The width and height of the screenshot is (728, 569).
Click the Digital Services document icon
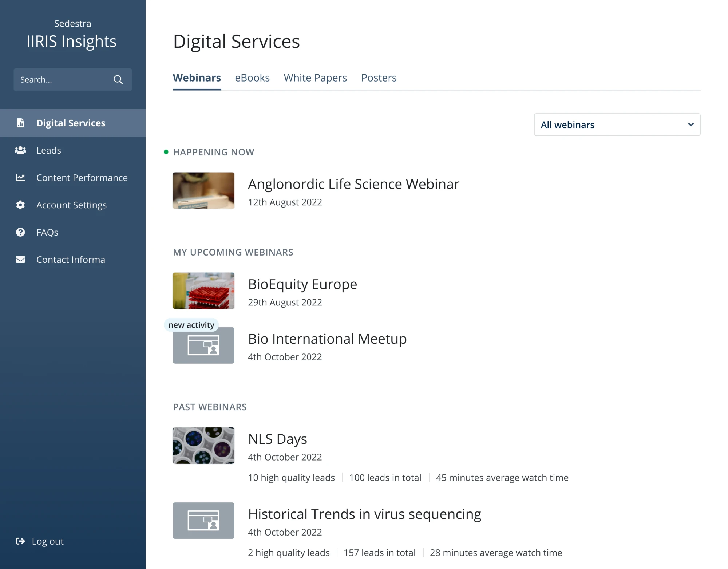pos(20,123)
